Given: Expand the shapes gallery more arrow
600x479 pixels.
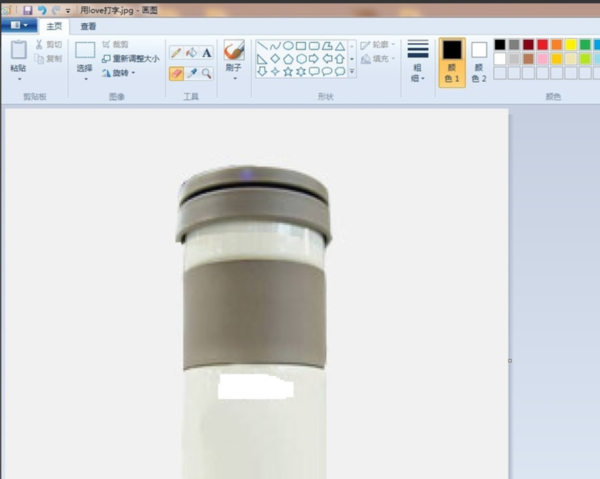Looking at the screenshot, I should (352, 72).
